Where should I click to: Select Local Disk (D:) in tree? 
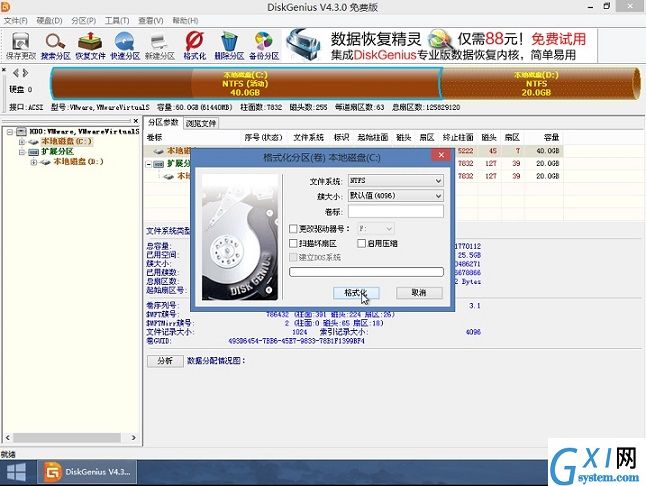point(78,162)
